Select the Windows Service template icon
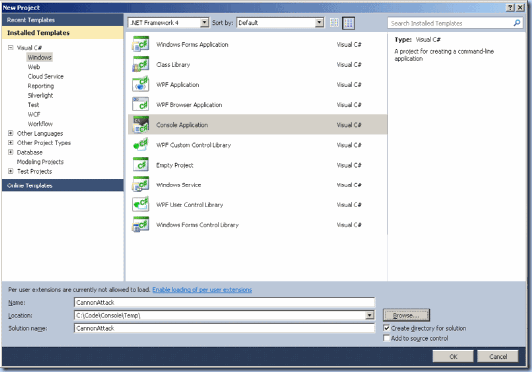Image resolution: width=532 pixels, height=372 pixels. click(x=140, y=184)
